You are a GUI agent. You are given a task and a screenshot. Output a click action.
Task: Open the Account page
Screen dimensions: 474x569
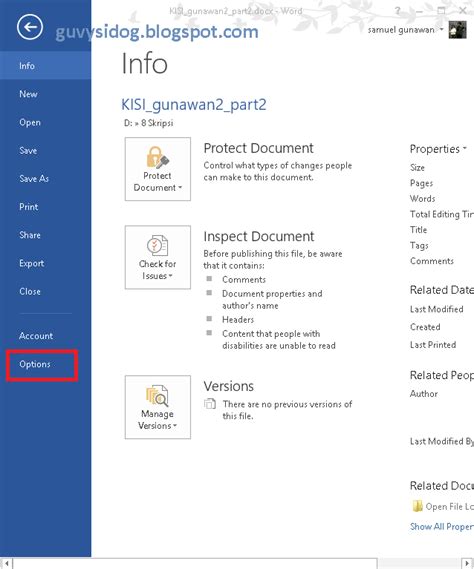(x=45, y=336)
